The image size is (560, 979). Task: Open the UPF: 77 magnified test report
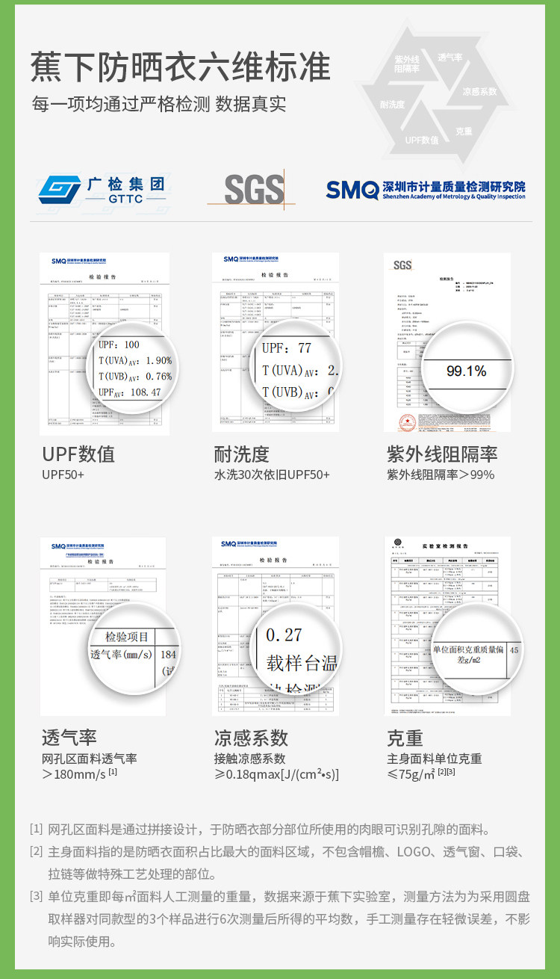pyautogui.click(x=276, y=343)
